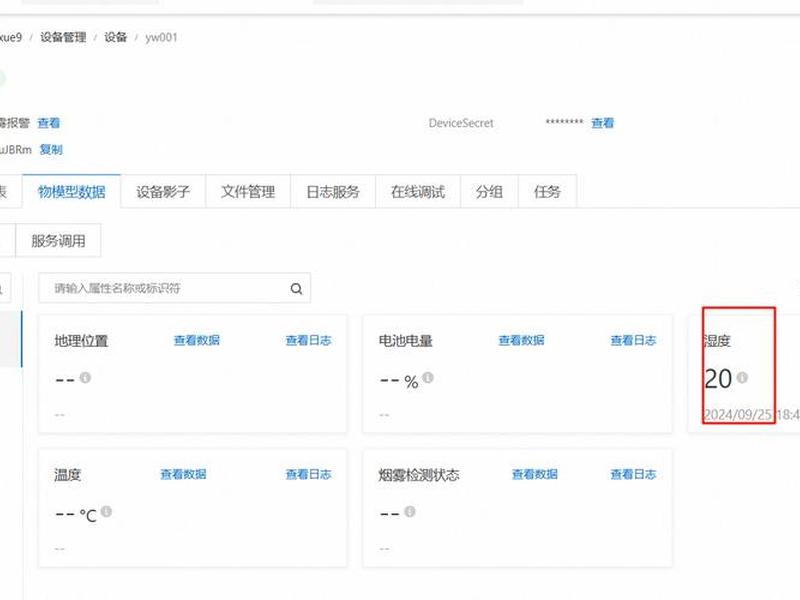Click info icon beside 湿度 value 20

(x=742, y=378)
